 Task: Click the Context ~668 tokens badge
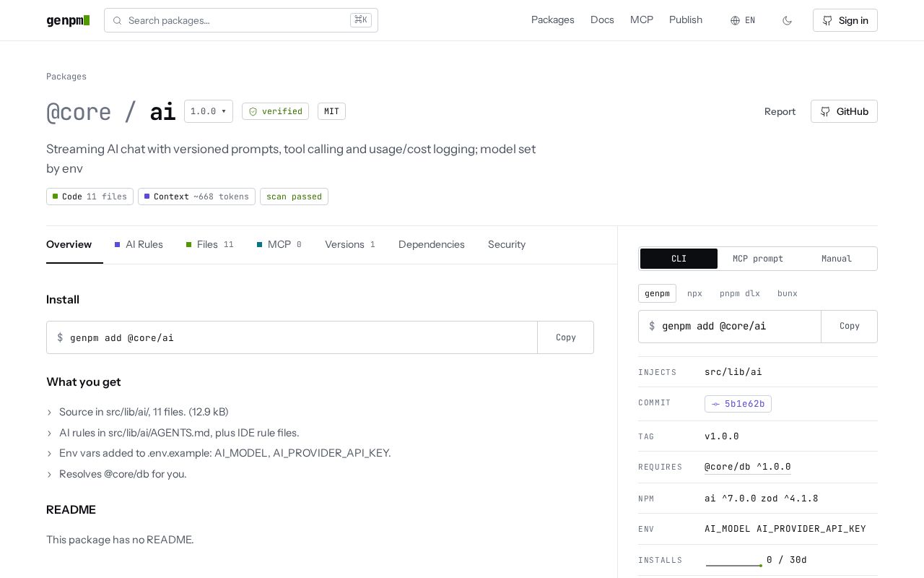coord(196,197)
